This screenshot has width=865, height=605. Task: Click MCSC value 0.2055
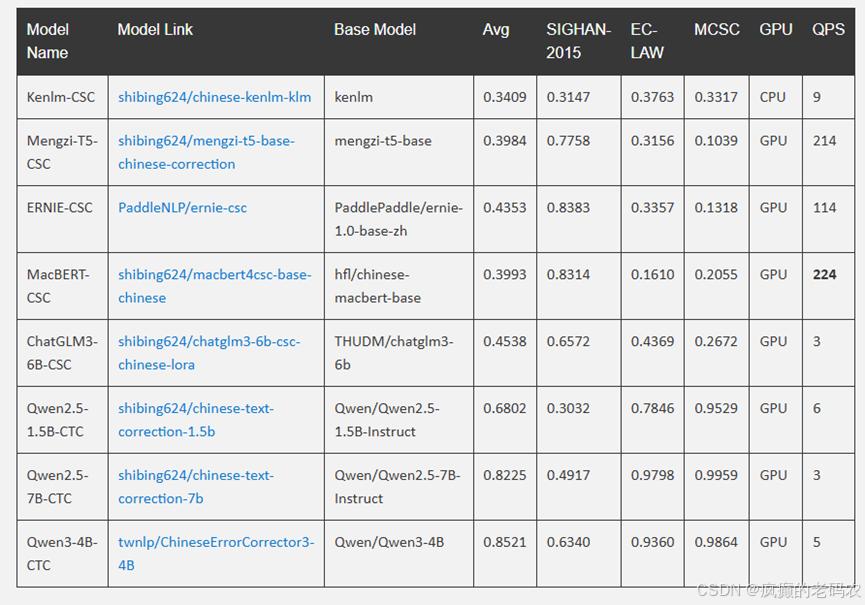pos(716,274)
